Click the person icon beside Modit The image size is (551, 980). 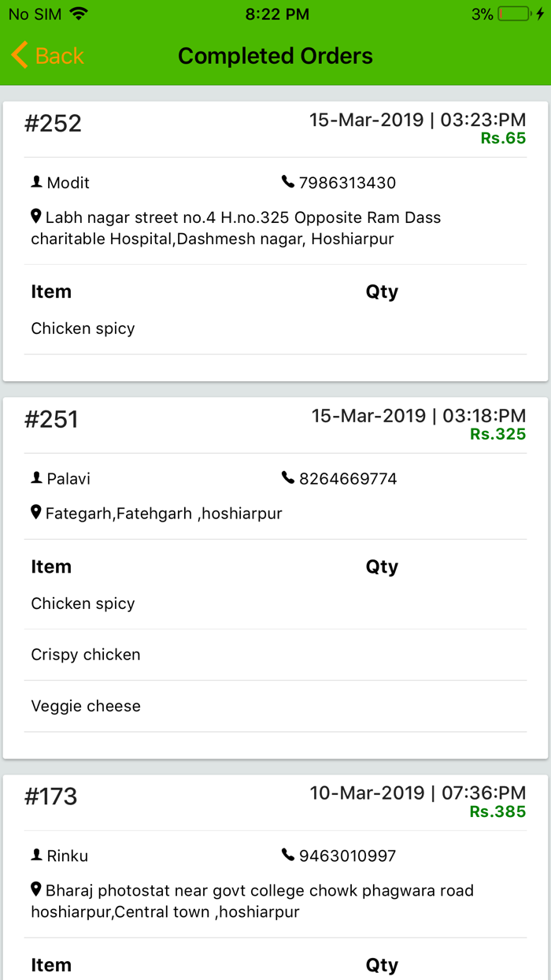36,182
